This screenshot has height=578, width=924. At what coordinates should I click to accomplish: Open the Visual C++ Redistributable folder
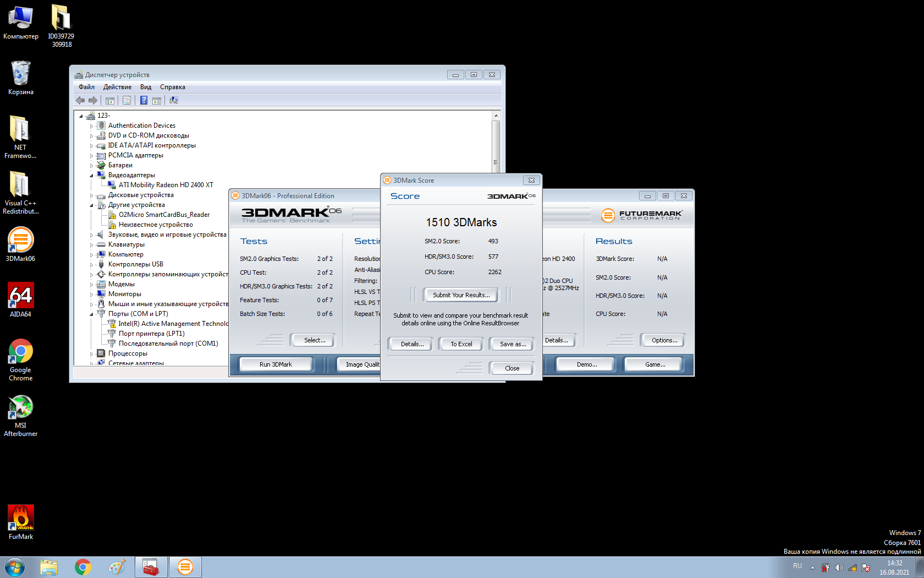coord(20,193)
